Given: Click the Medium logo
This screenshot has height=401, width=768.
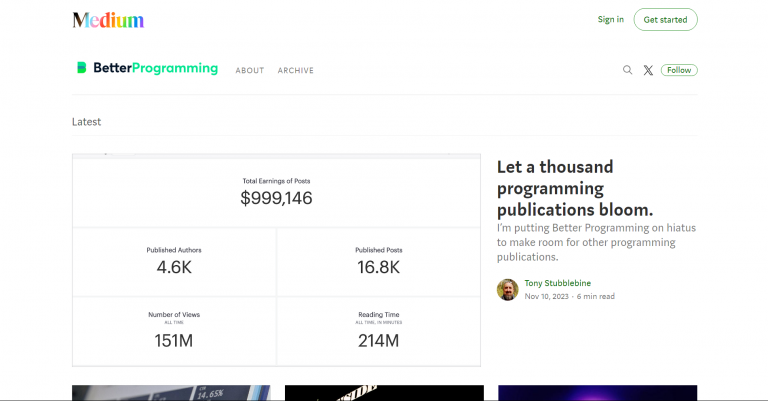Looking at the screenshot, I should point(108,20).
